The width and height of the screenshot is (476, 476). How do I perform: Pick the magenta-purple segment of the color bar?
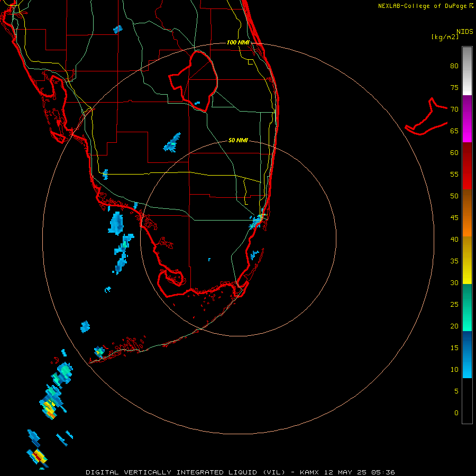pyautogui.click(x=467, y=119)
